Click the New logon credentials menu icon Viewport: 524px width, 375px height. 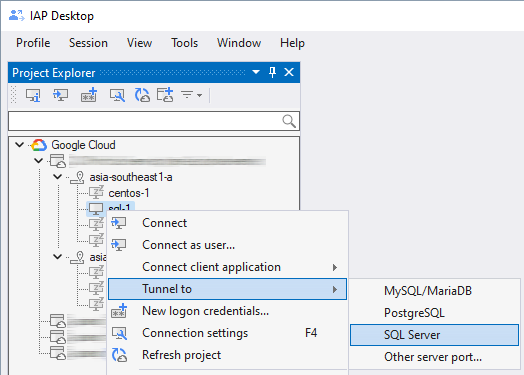point(119,311)
